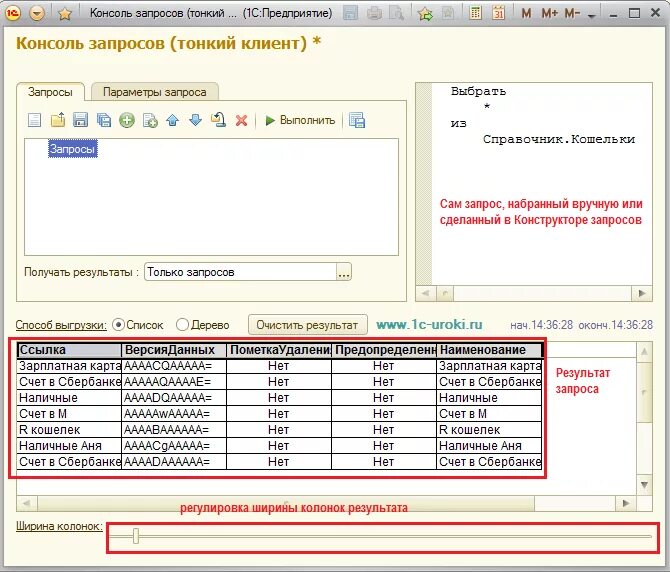Viewport: 670px width, 572px height.
Task: Save queries with the floppy disk icon
Action: (80, 120)
